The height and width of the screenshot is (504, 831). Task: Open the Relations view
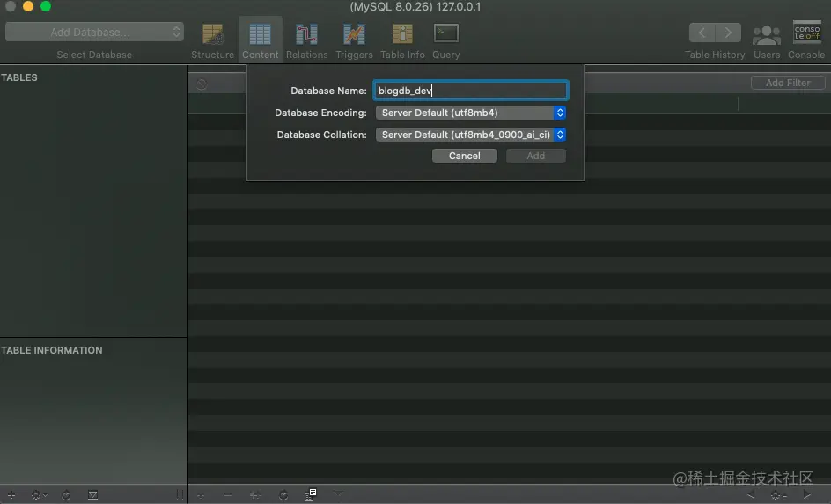(x=307, y=40)
